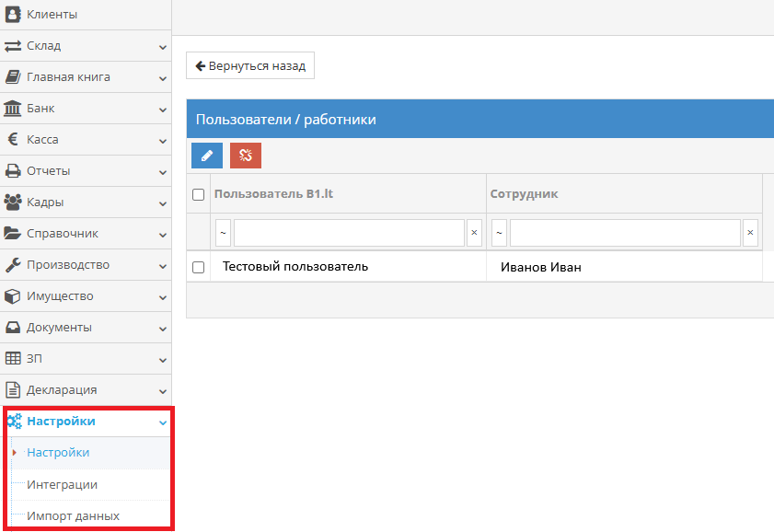Click the Настройки gear icon
The width and height of the screenshot is (774, 532).
pyautogui.click(x=13, y=421)
